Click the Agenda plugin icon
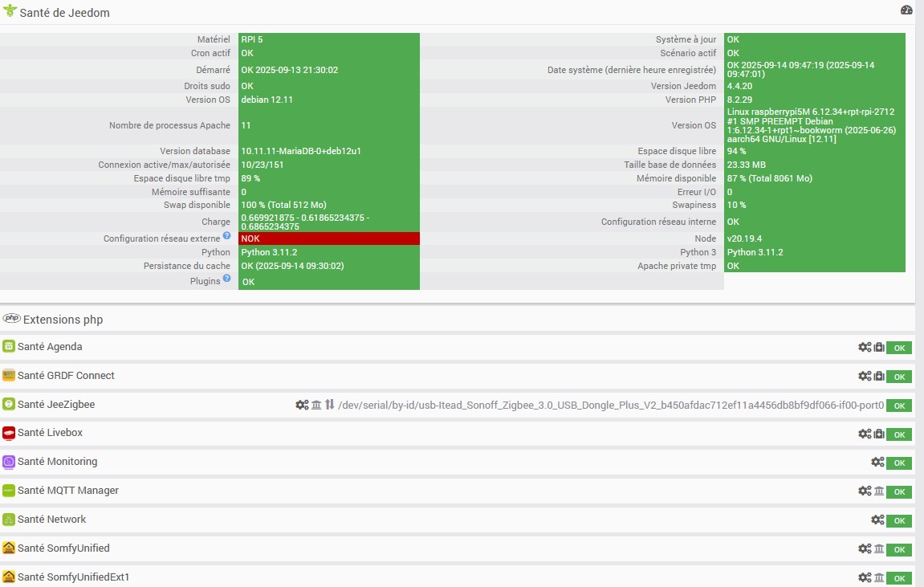 click(x=8, y=346)
